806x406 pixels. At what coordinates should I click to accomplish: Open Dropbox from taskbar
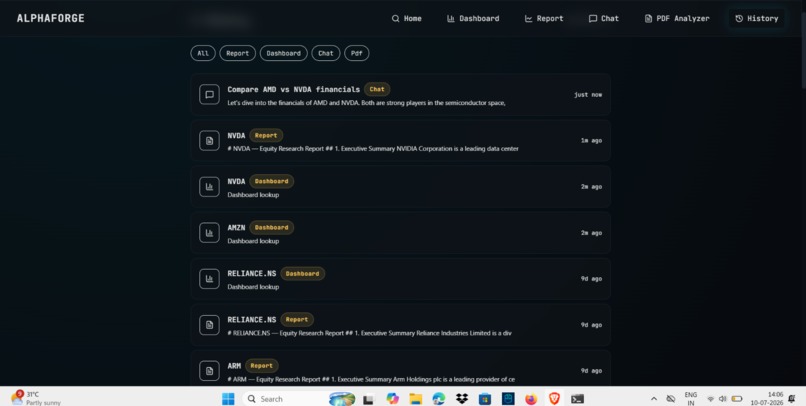tap(462, 399)
